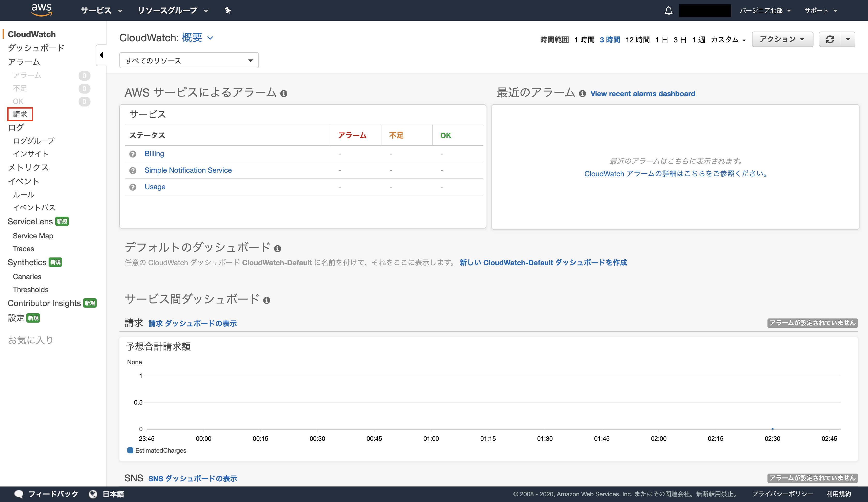
Task: Click the info icon beside AWS サービスによるアラーム
Action: tap(284, 93)
